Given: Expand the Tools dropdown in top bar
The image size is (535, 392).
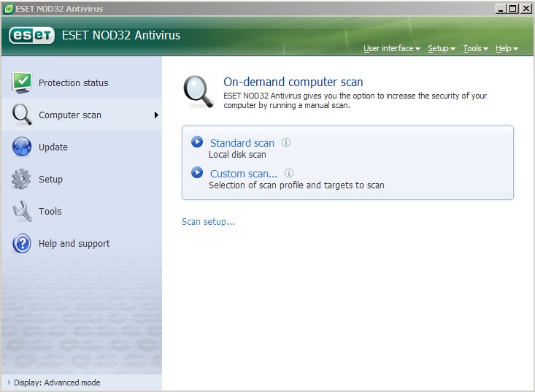Looking at the screenshot, I should 475,48.
